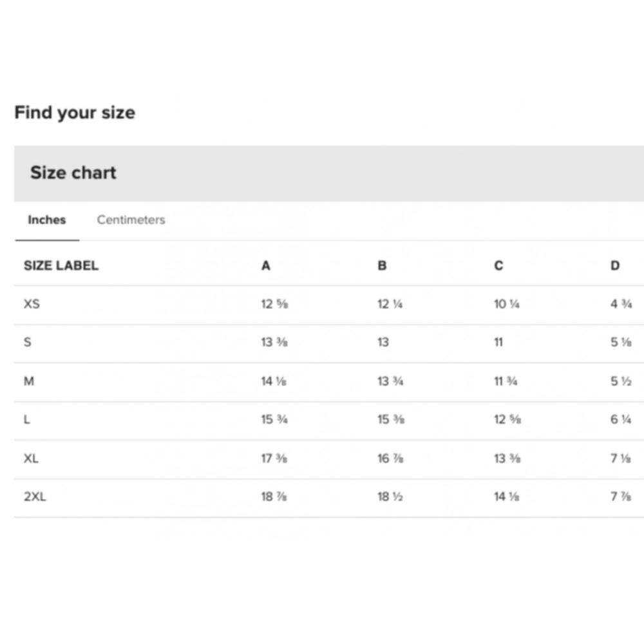The image size is (644, 644).
Task: Select the M size row label
Action: (x=29, y=381)
